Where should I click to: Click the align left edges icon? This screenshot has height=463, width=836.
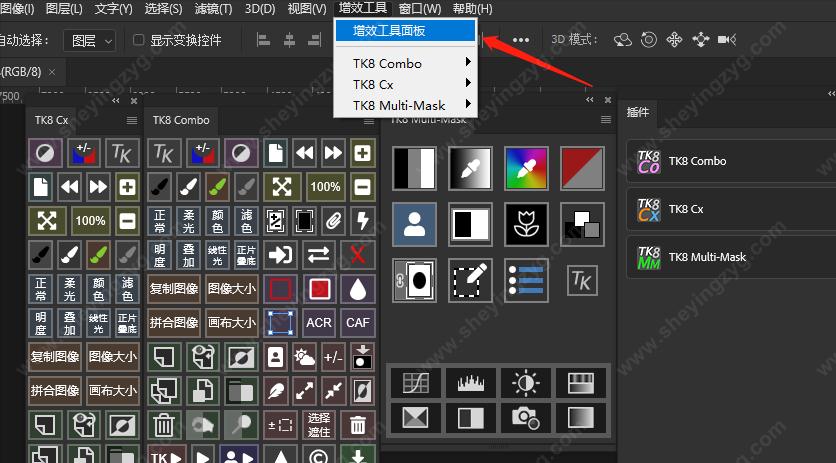pos(263,40)
